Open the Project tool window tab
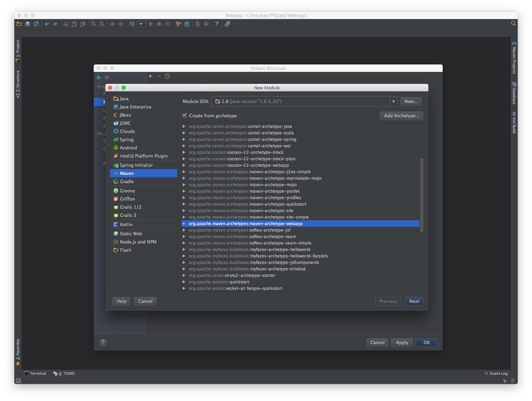The height and width of the screenshot is (401, 532). coord(18,51)
